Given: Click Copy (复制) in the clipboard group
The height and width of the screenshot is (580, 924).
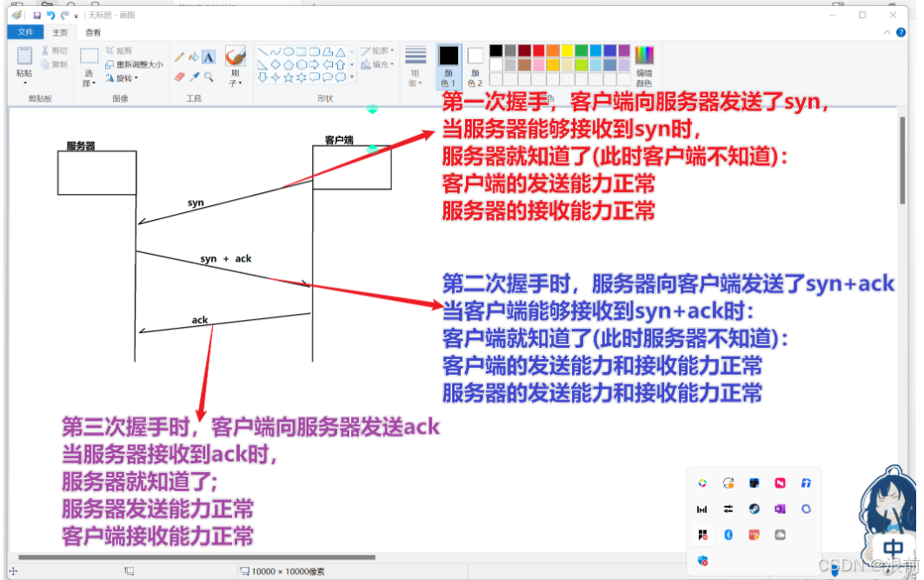Looking at the screenshot, I should [54, 63].
